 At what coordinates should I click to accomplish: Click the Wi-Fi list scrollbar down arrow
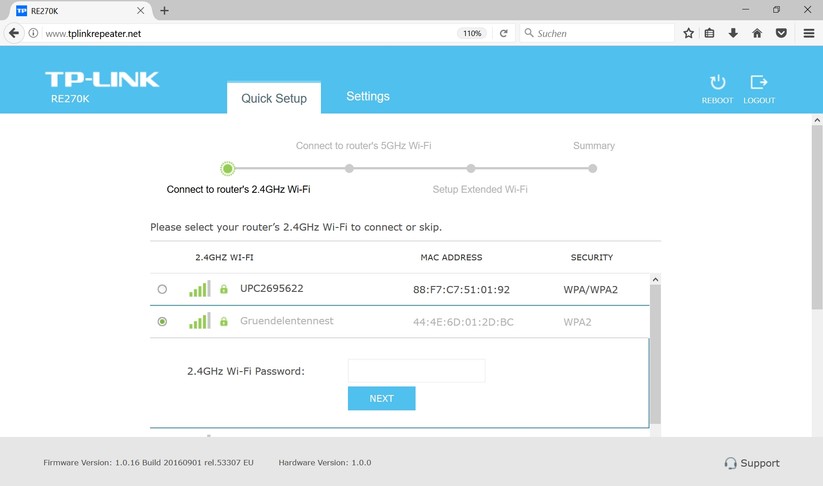[655, 431]
